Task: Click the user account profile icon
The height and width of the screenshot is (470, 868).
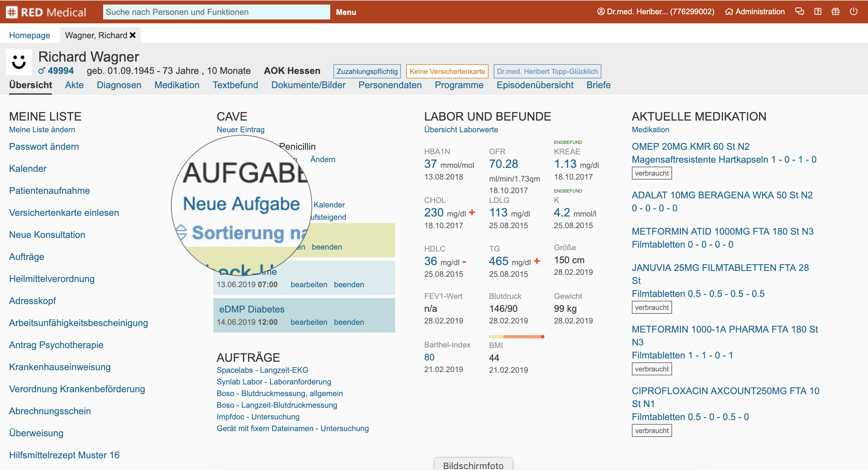Action: 601,11
